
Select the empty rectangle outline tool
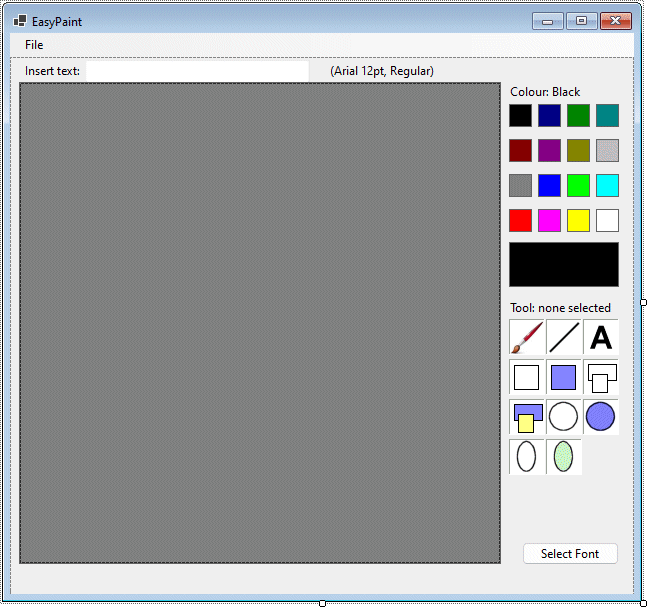click(527, 377)
